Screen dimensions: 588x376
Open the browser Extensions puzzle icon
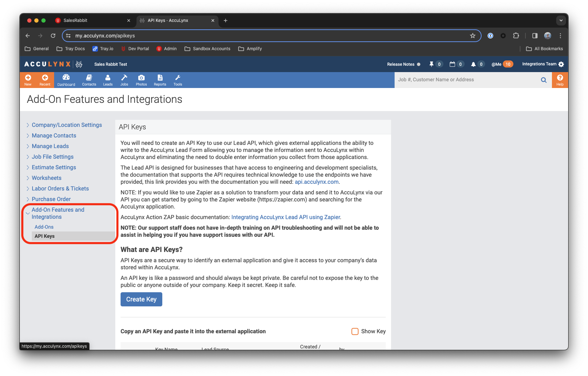516,36
